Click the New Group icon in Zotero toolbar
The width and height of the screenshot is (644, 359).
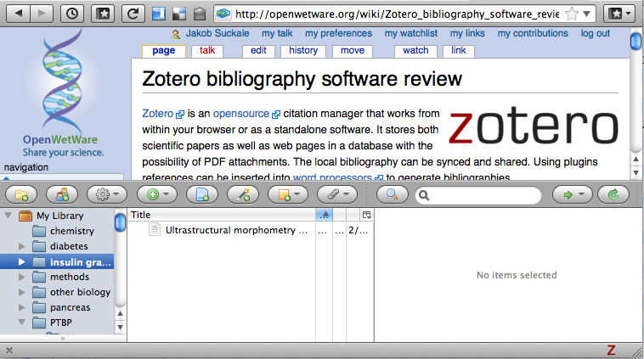point(62,195)
